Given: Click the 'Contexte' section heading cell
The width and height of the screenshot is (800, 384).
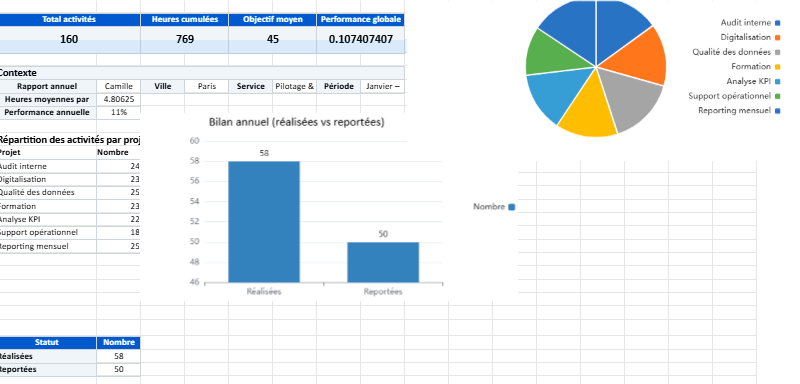Looking at the screenshot, I should (x=202, y=73).
